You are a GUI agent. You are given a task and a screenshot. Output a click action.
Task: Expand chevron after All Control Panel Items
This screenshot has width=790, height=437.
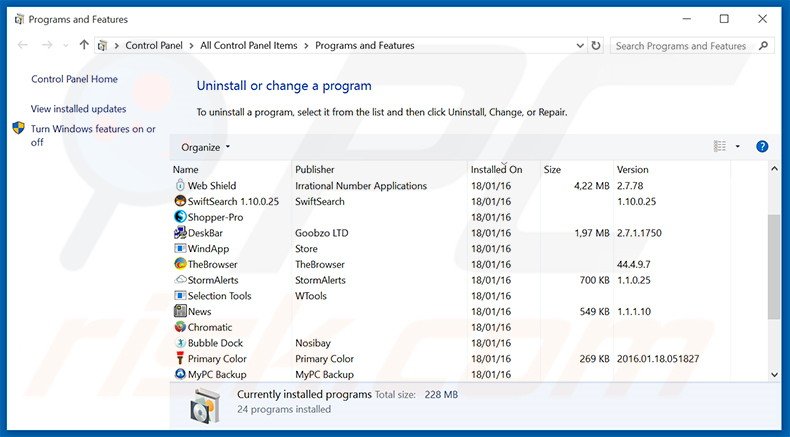(x=306, y=45)
